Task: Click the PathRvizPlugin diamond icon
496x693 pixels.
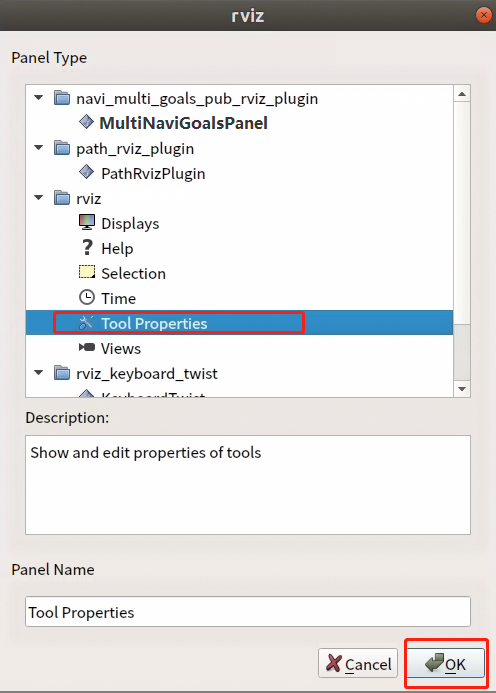Action: click(x=86, y=172)
